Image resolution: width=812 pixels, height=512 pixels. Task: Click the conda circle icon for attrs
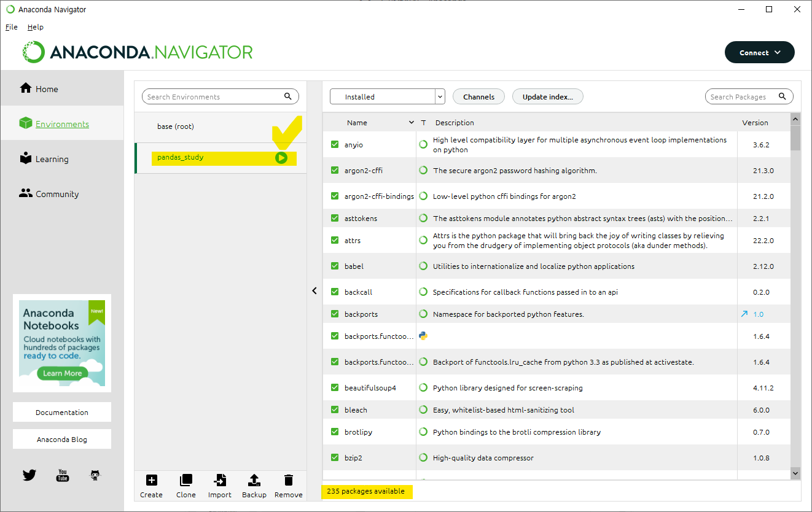click(x=423, y=241)
